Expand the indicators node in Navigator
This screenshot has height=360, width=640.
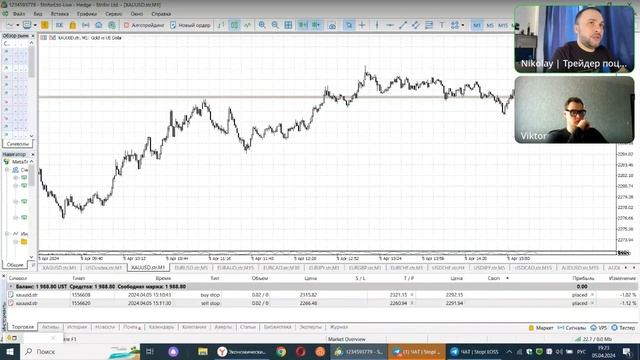(7, 234)
